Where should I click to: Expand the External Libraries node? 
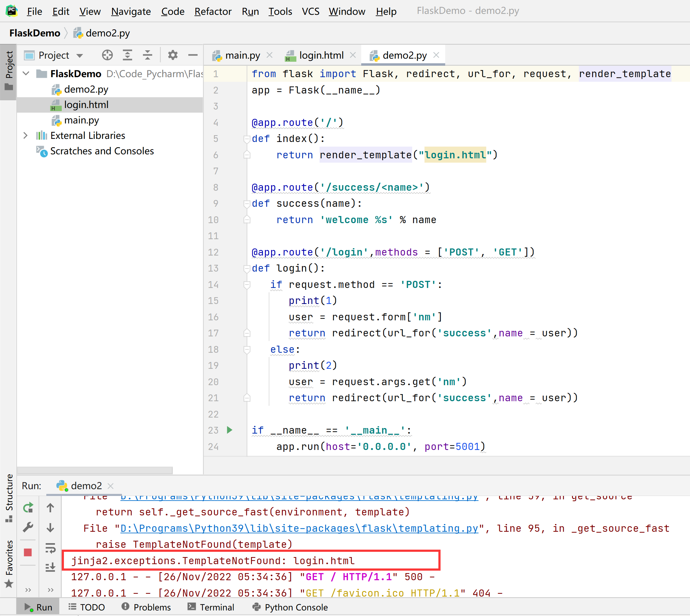[x=25, y=135]
